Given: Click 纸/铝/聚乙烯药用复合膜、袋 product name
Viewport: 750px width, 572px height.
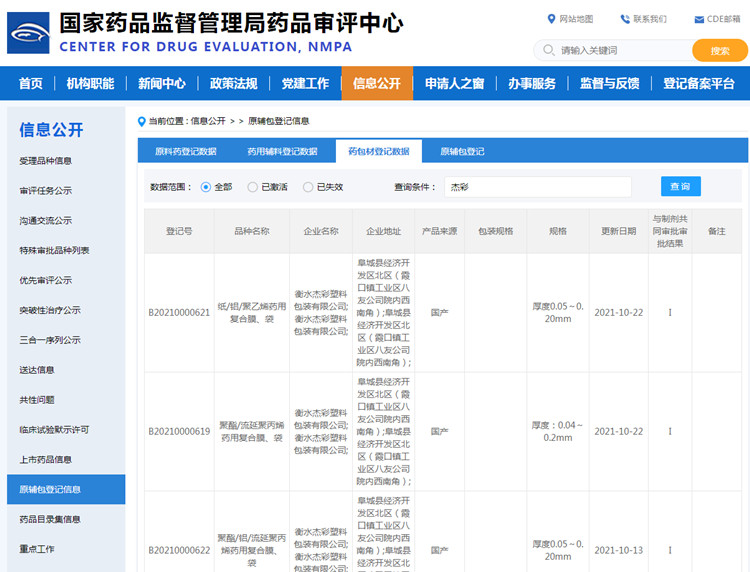Looking at the screenshot, I should 252,313.
